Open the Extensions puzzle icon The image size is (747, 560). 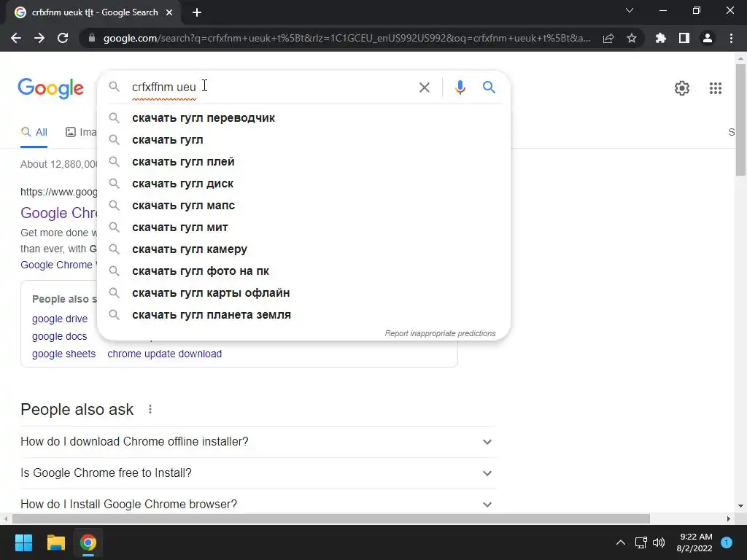point(660,38)
